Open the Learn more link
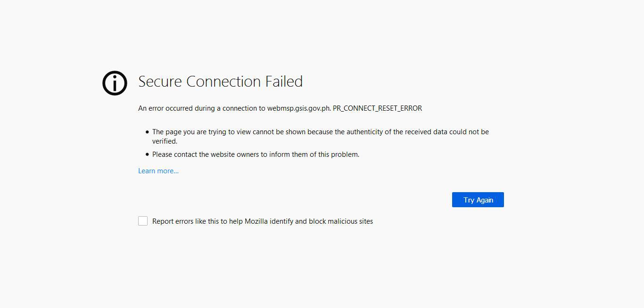 coord(158,170)
